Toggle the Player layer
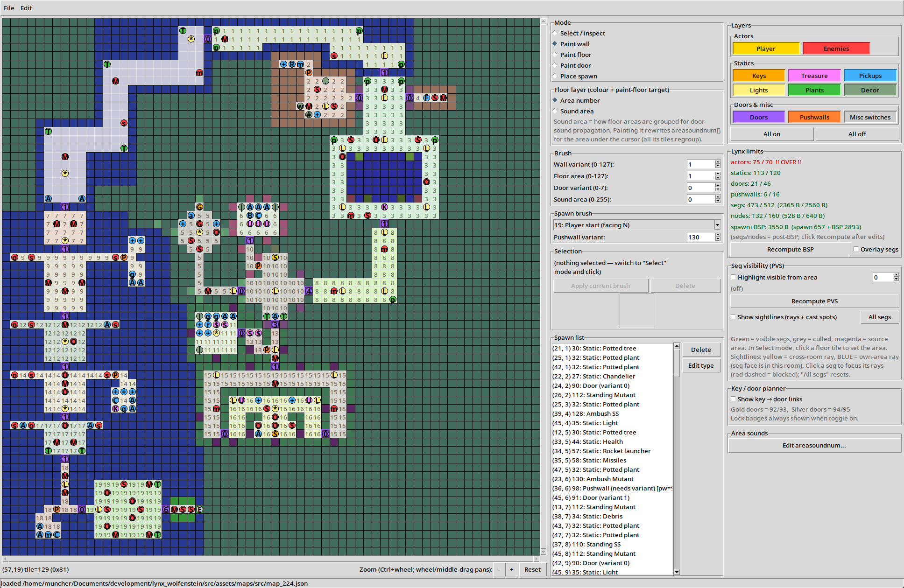The width and height of the screenshot is (904, 588). point(766,49)
